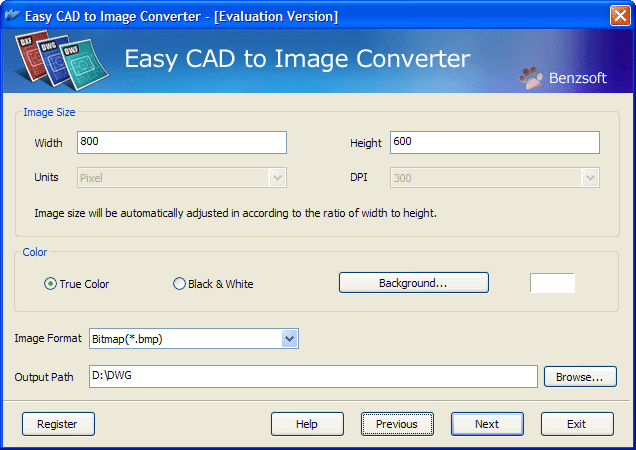The height and width of the screenshot is (450, 636).
Task: Quit using the Exit button
Action: pos(577,424)
